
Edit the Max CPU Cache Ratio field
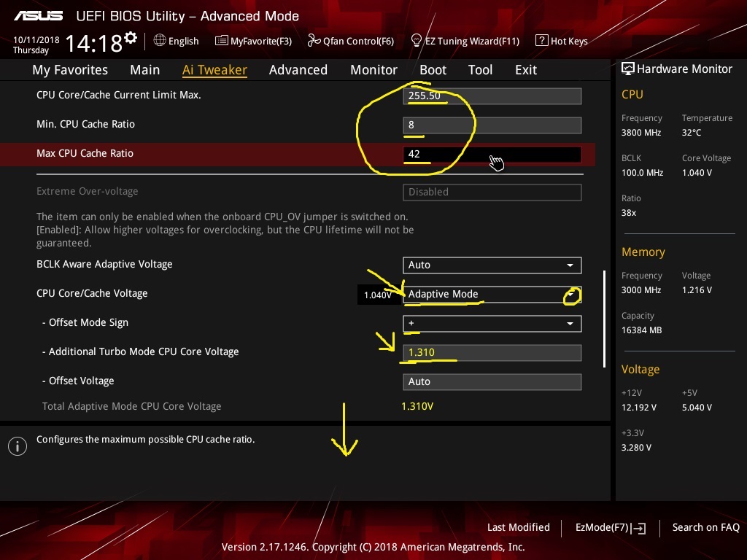pyautogui.click(x=492, y=155)
